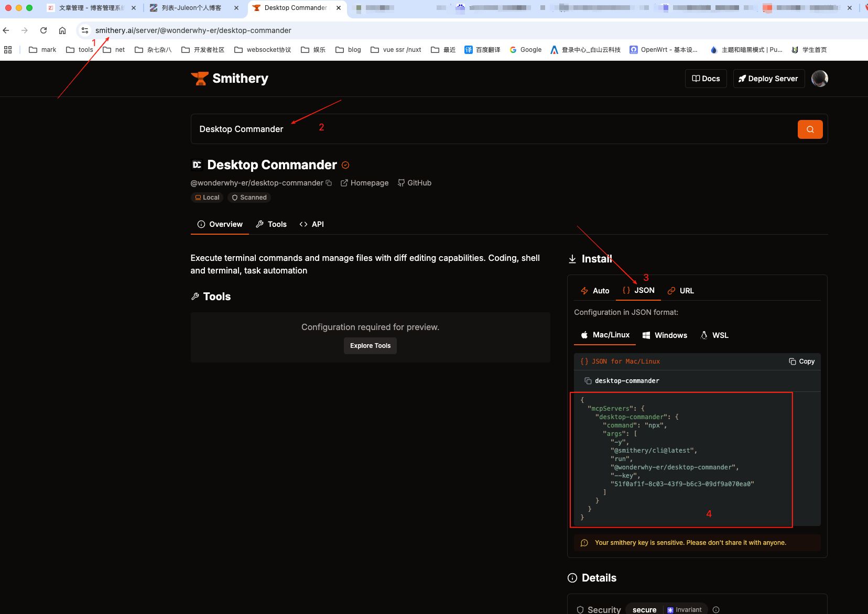Open the apps grid icon in bookmarks bar
The width and height of the screenshot is (868, 614).
(x=8, y=50)
